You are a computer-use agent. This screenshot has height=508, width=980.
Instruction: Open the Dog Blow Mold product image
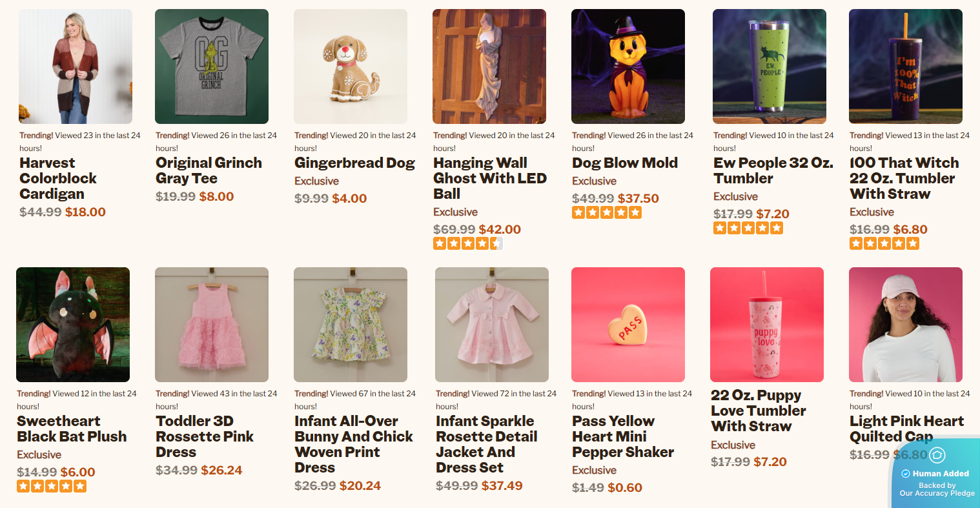pyautogui.click(x=628, y=66)
